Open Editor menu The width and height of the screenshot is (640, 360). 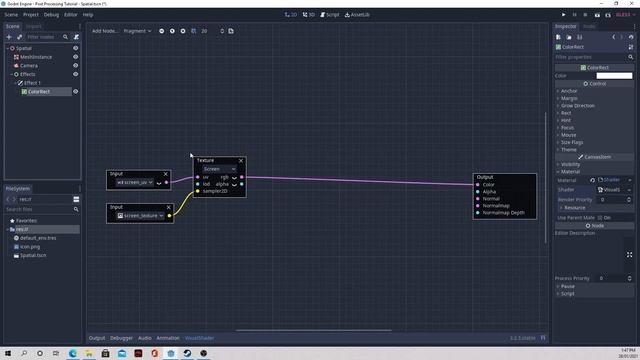click(70, 15)
